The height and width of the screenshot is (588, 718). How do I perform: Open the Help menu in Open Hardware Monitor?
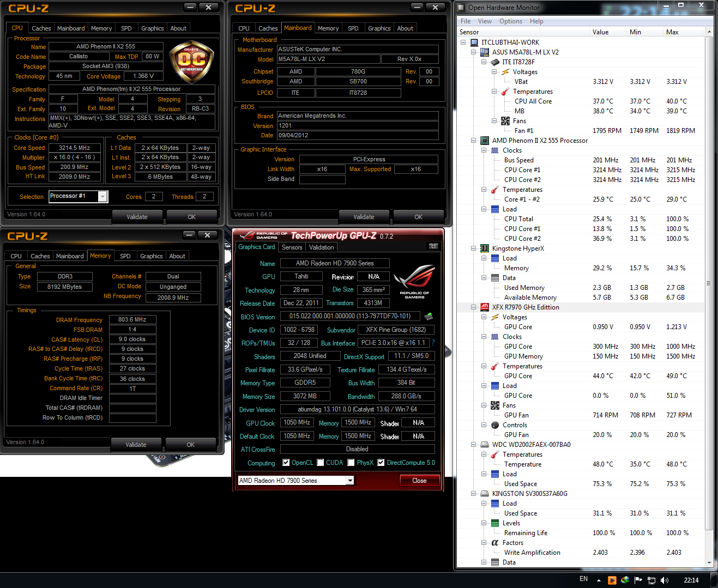[x=536, y=21]
